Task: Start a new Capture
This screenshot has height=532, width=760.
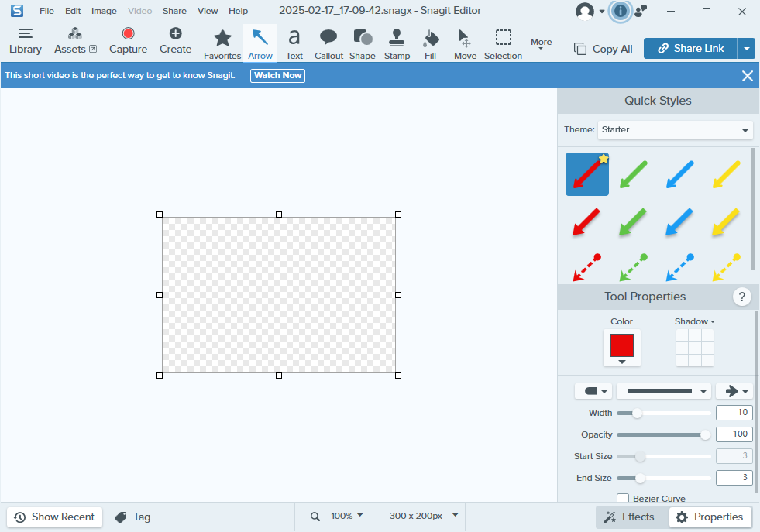Action: 128,41
